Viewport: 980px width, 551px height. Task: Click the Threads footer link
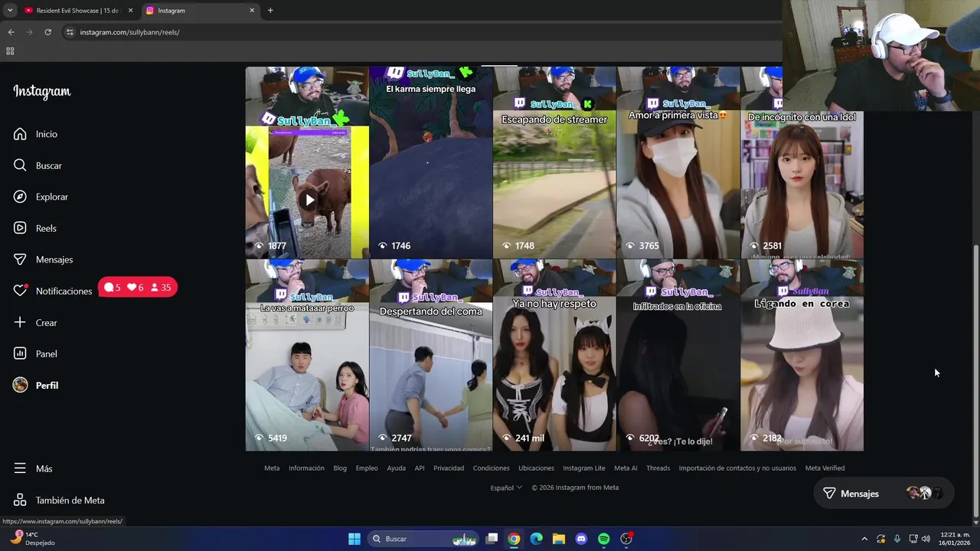coord(658,468)
